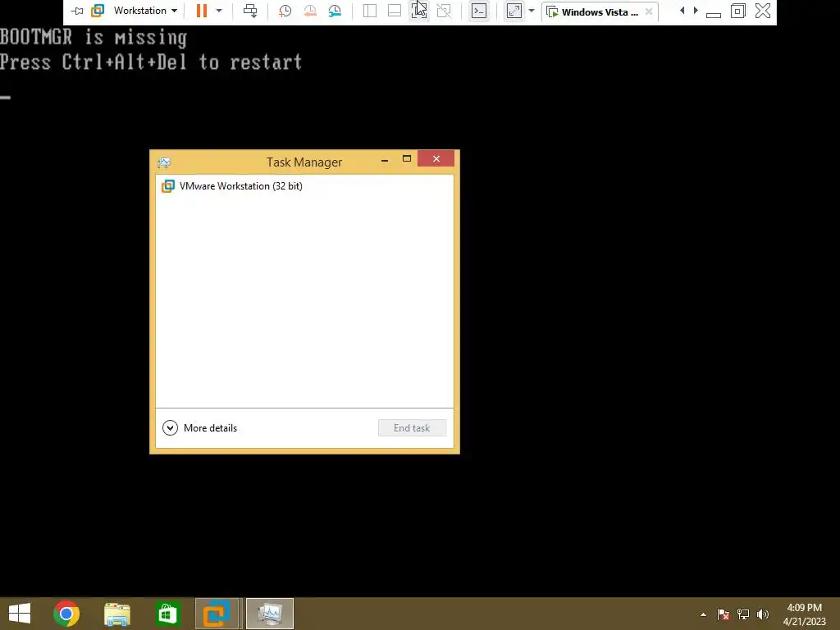
Task: Click the Task Manager title bar icon
Action: click(x=164, y=162)
